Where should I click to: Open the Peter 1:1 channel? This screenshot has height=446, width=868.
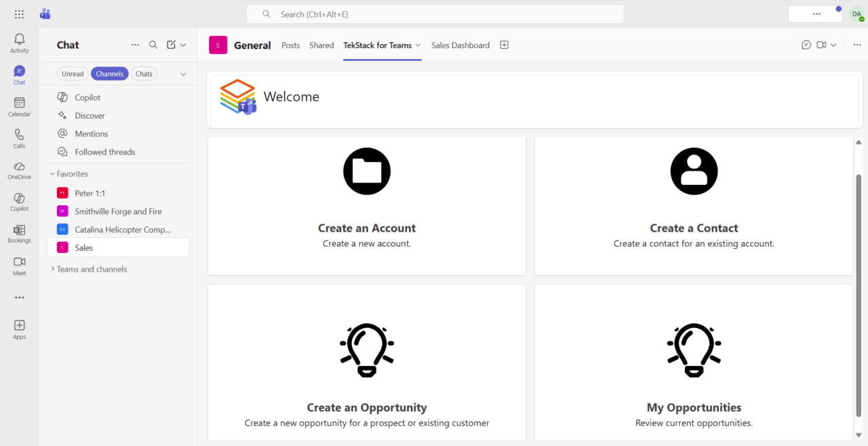(x=118, y=193)
